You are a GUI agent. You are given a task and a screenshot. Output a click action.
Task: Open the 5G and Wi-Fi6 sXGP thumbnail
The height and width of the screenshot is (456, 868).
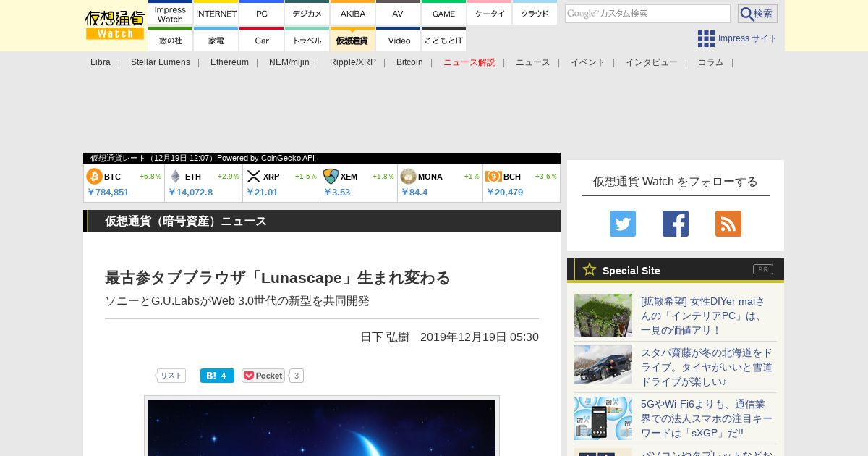pos(603,418)
